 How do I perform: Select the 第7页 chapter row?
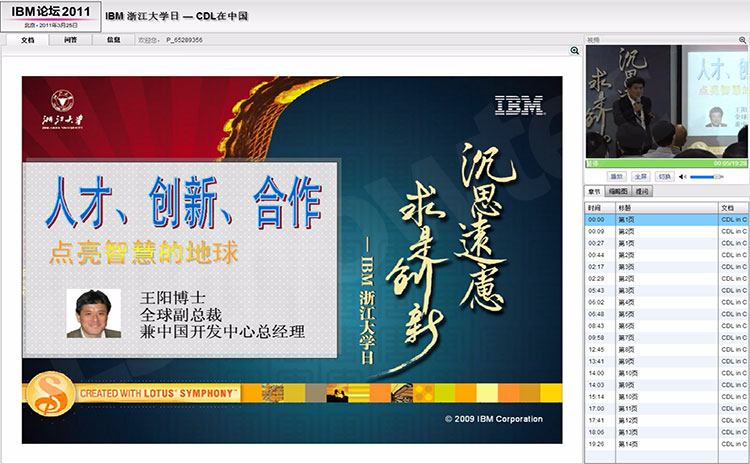pos(667,338)
